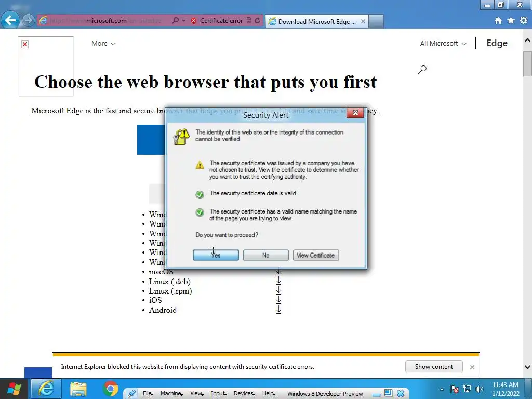Open a new blank tab
The image size is (532, 399).
[376, 21]
